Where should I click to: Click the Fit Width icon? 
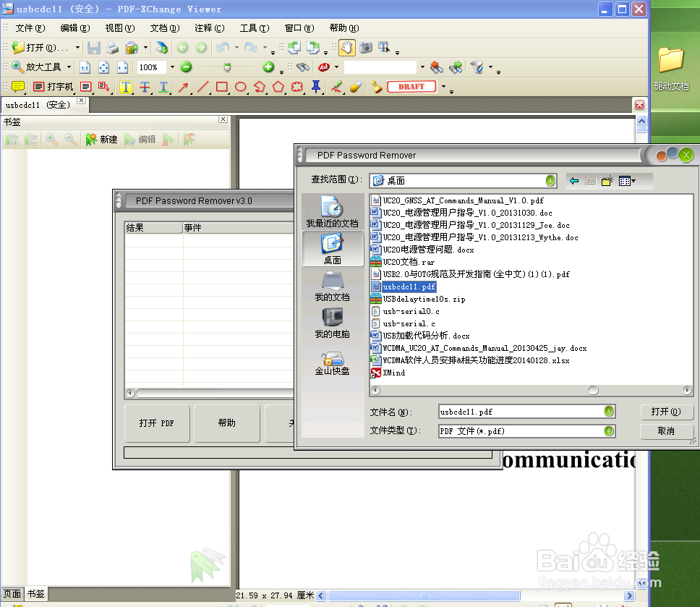(x=122, y=67)
